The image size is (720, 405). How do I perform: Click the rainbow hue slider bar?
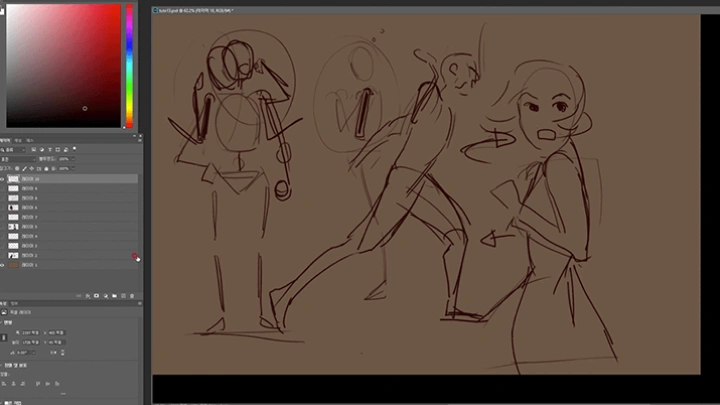tap(129, 66)
